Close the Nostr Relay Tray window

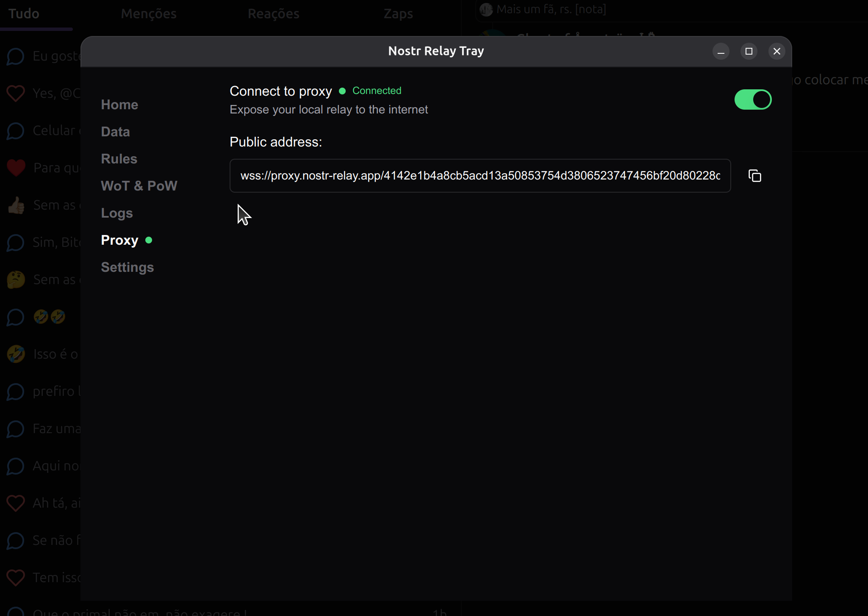(776, 51)
